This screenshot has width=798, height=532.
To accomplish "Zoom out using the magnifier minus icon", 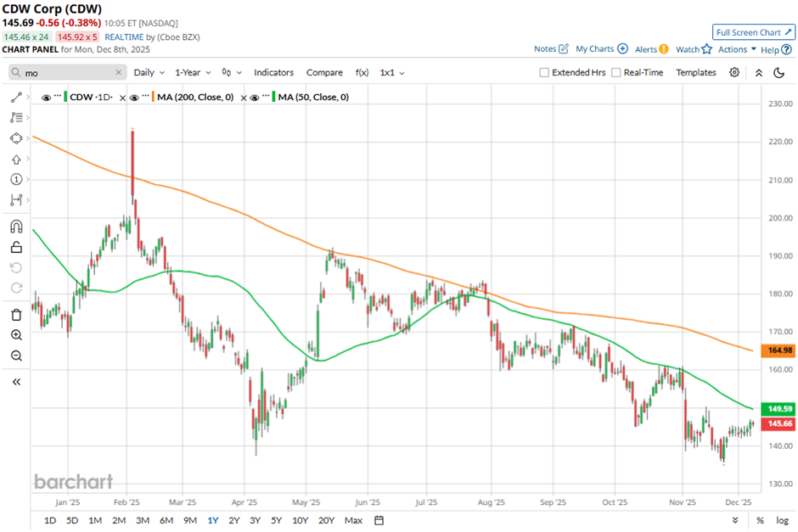I will click(15, 356).
